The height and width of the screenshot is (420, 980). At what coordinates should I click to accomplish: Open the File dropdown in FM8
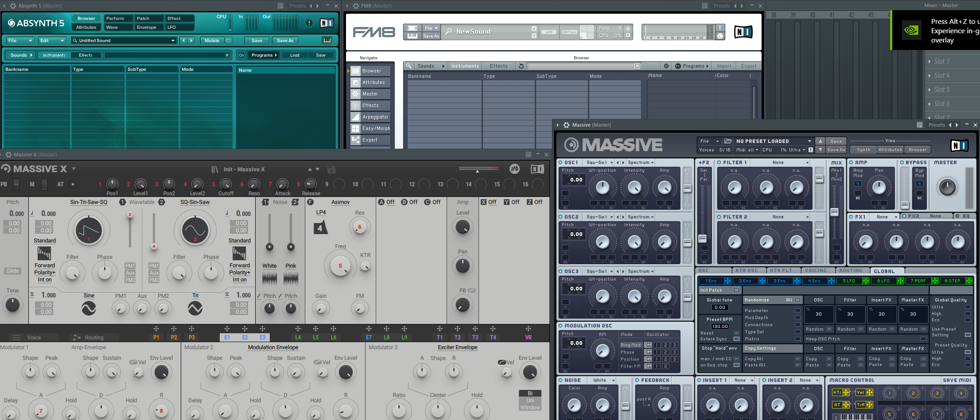click(x=431, y=28)
